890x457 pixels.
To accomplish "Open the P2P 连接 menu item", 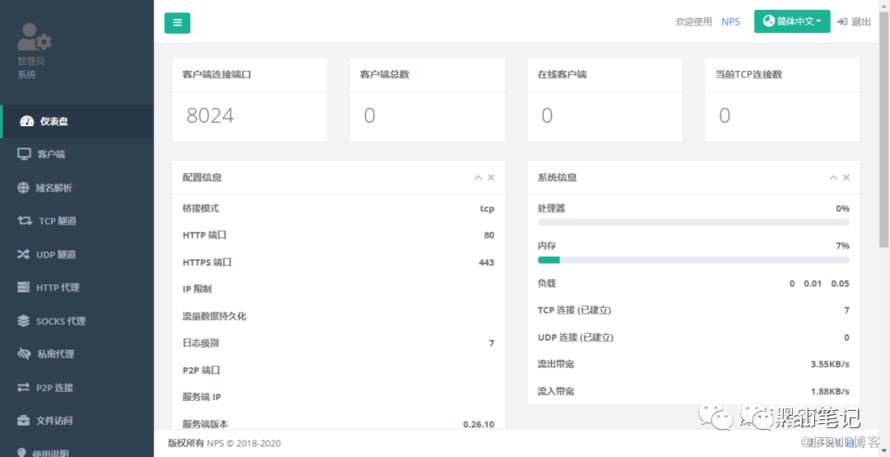I will pos(55,388).
